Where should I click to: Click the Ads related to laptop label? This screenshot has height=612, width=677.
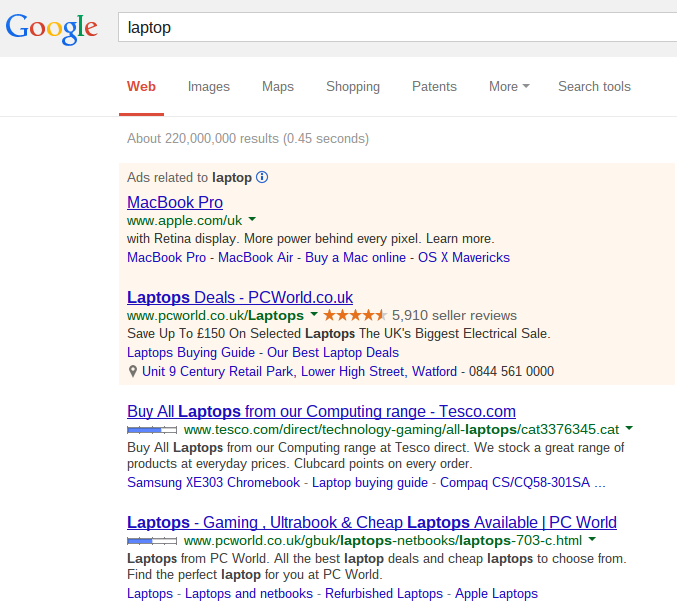pyautogui.click(x=189, y=178)
